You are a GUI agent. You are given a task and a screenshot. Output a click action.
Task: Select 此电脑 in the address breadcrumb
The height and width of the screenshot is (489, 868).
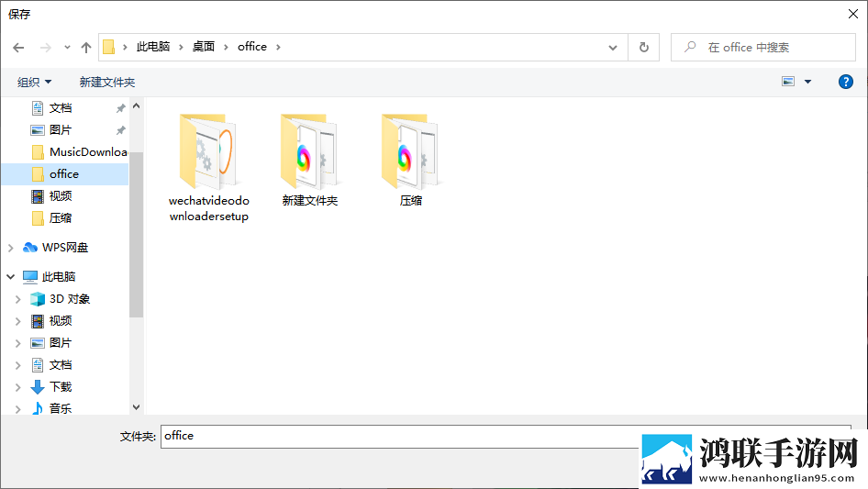pyautogui.click(x=153, y=47)
